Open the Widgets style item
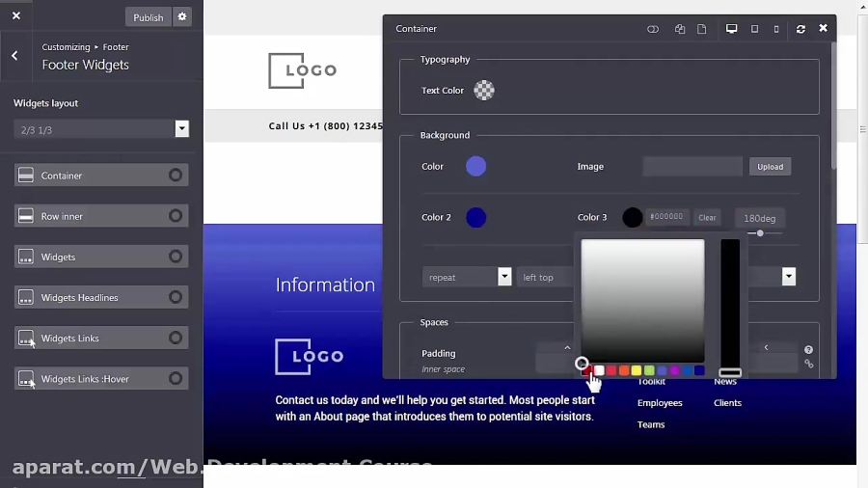Viewport: 868px width, 488px height. (x=101, y=257)
